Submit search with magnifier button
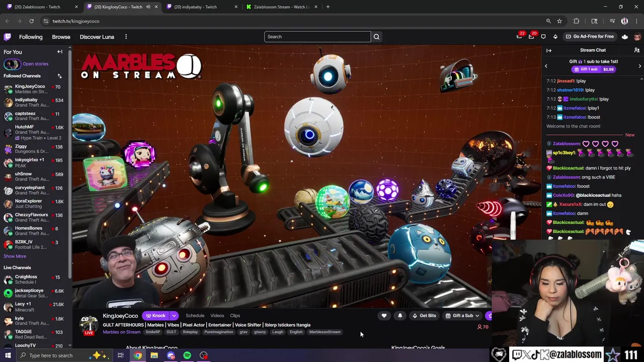 [376, 37]
